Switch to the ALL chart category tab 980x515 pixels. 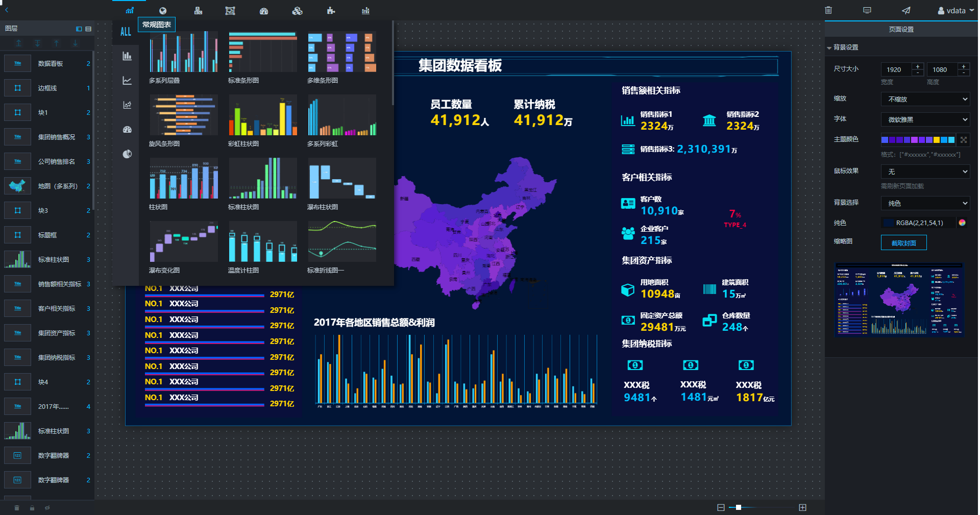coord(126,31)
